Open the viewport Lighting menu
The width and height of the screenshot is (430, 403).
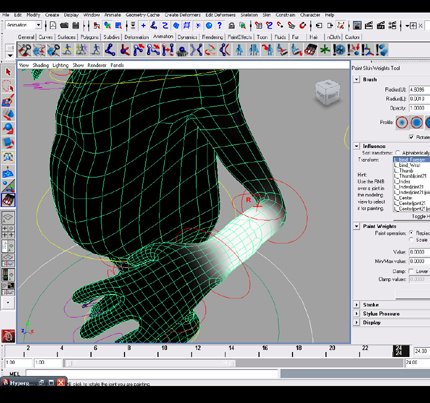[x=61, y=65]
